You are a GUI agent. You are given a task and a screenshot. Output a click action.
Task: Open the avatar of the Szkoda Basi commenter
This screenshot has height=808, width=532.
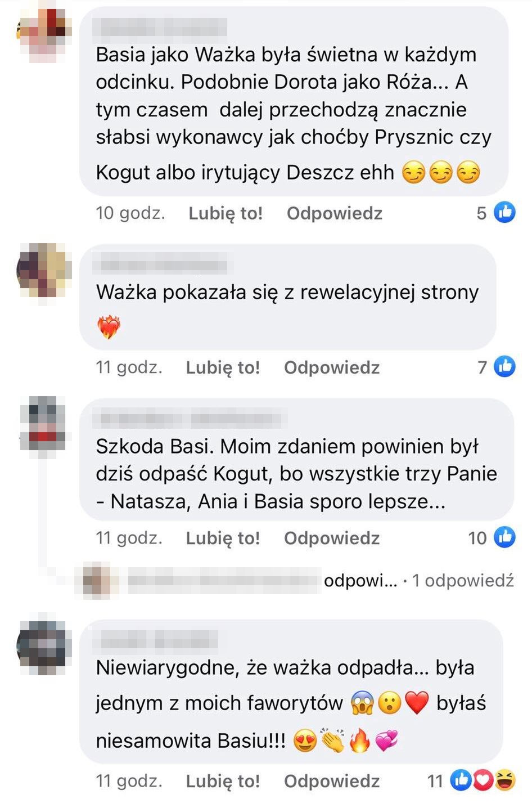pos(43,424)
